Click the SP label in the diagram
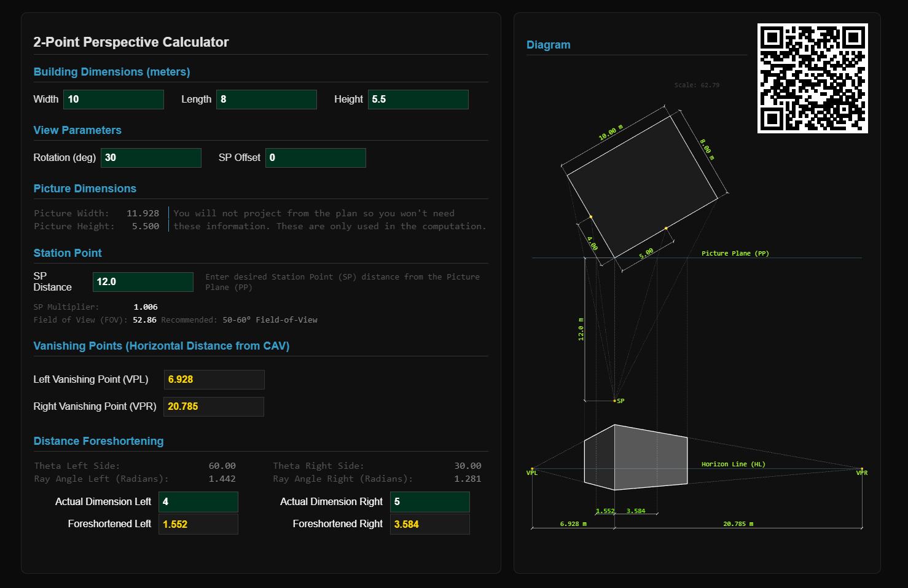This screenshot has width=908, height=588. (620, 401)
